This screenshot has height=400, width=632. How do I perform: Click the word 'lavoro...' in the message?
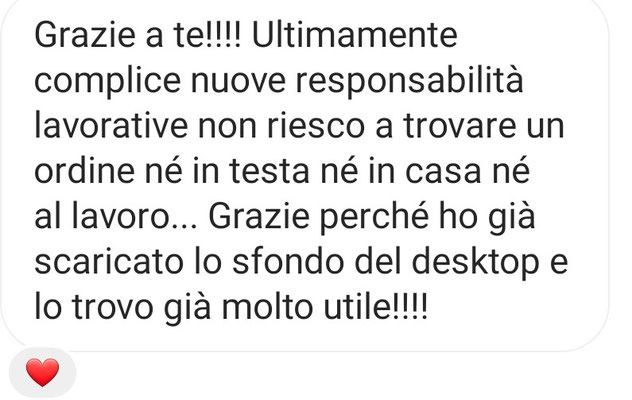tap(135, 217)
